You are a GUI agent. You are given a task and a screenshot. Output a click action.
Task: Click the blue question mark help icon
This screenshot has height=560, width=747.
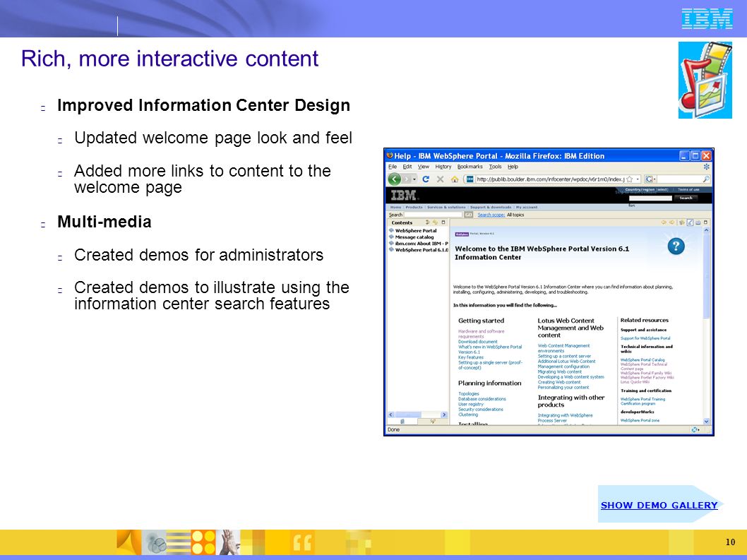pos(676,246)
